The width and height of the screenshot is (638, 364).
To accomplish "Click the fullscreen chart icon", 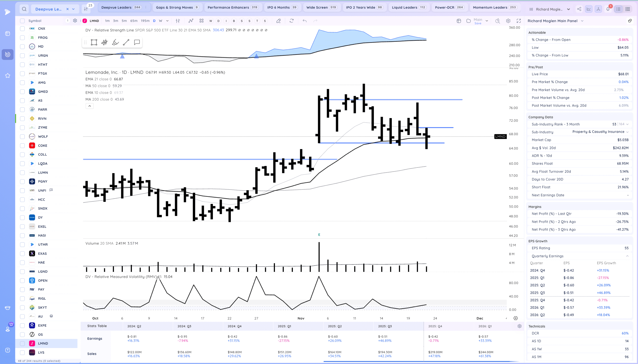I will click(519, 21).
